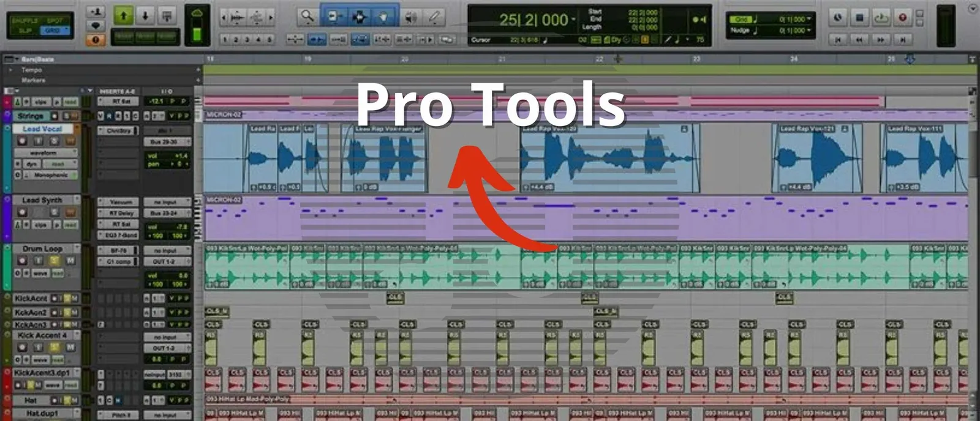Open the Nudge value dropdown
980x421 pixels.
[x=809, y=31]
